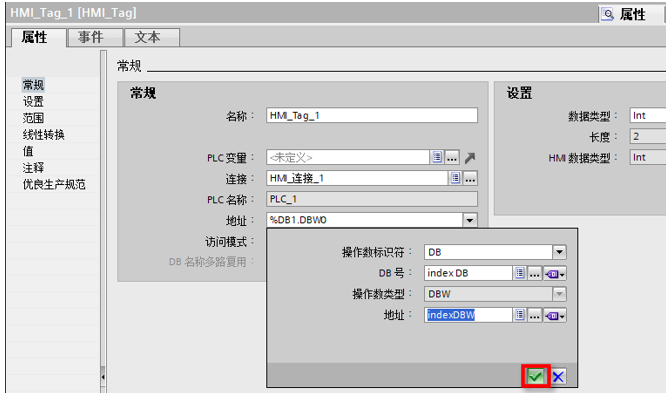The width and height of the screenshot is (666, 393).
Task: Click the HMI 数据类型 Int field
Action: point(647,157)
